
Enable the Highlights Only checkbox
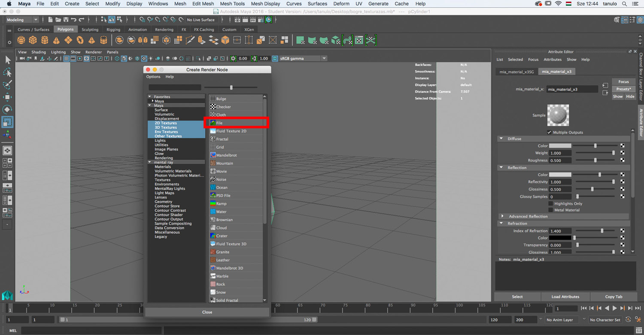click(x=550, y=204)
